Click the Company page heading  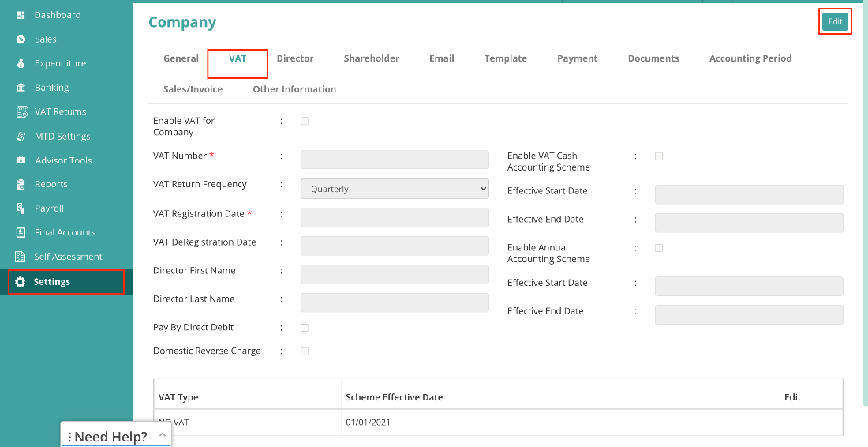(x=182, y=23)
